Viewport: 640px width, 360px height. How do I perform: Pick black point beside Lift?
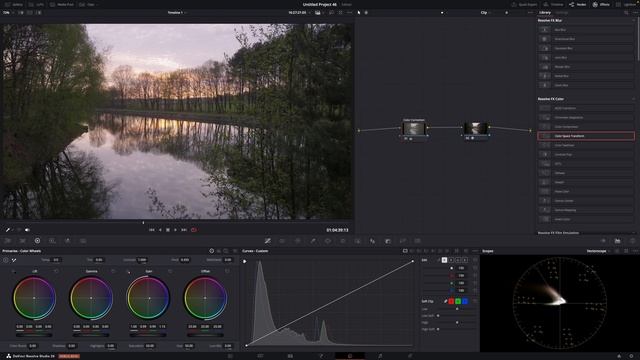[x=14, y=271]
